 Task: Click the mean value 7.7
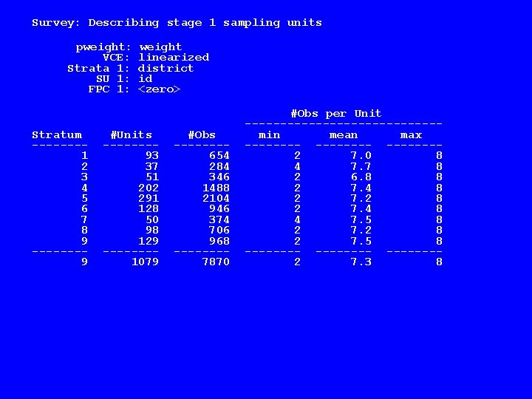click(361, 166)
